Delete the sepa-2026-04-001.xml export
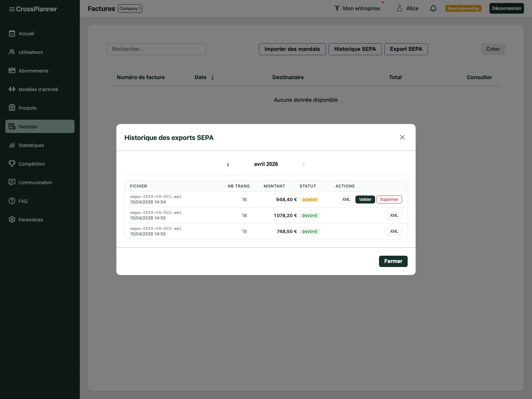Viewport: 532px width, 399px height. click(x=389, y=199)
